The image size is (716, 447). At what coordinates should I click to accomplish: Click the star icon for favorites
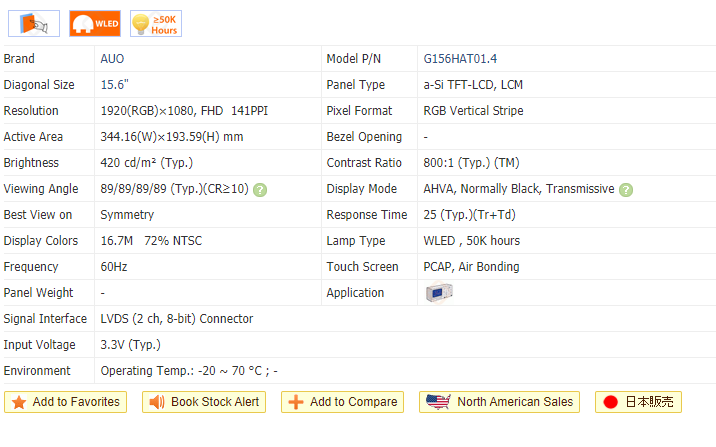coord(19,402)
